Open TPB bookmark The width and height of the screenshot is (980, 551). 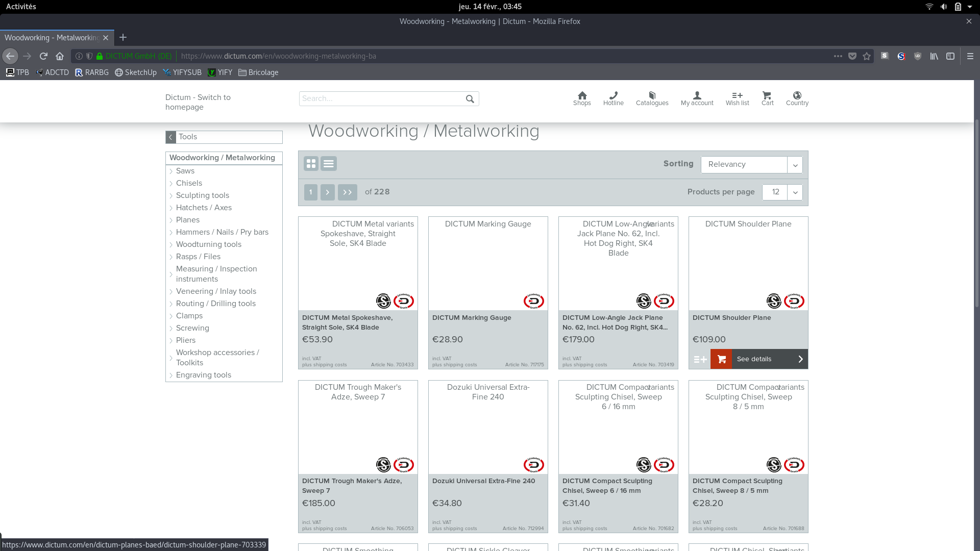point(17,72)
